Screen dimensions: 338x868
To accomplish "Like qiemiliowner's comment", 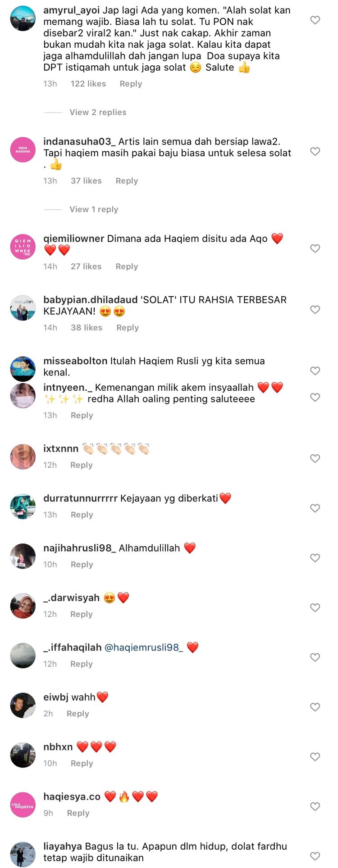I will 315,249.
